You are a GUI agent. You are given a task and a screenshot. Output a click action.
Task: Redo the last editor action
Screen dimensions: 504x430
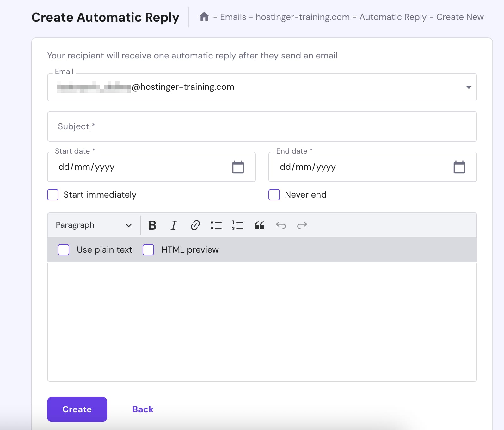(x=302, y=225)
